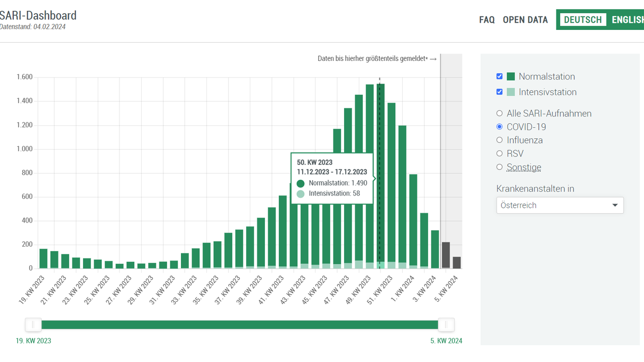Click the bar for 19. KW 2023
Image resolution: width=644 pixels, height=362 pixels.
tap(43, 258)
